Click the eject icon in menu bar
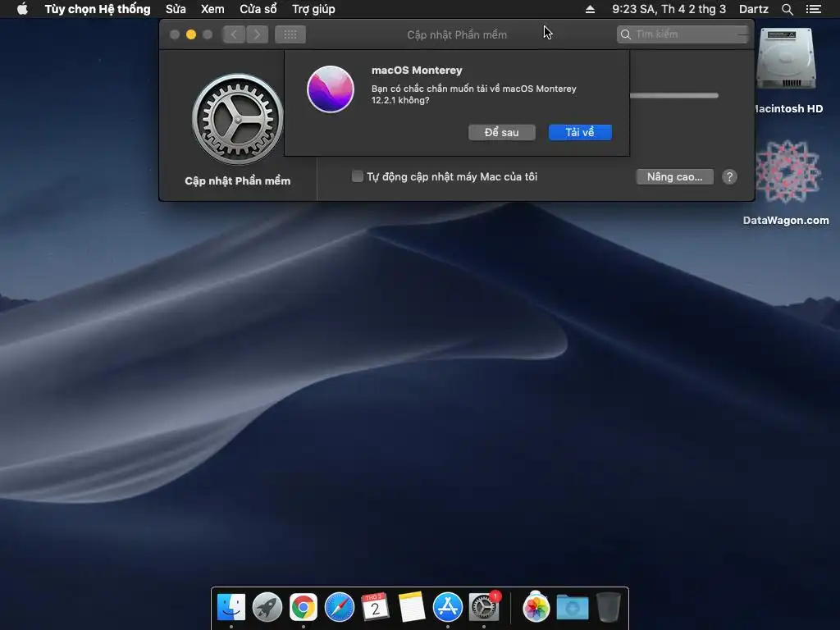 tap(590, 9)
